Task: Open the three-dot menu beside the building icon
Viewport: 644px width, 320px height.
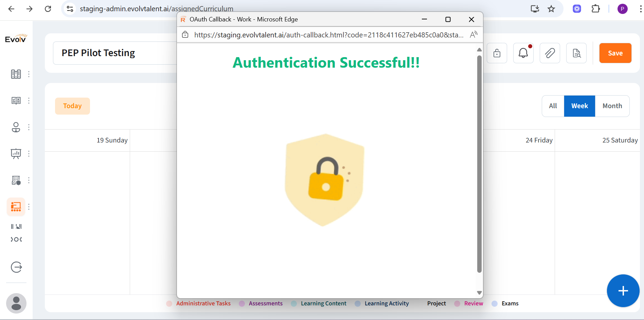Action: pos(29,180)
